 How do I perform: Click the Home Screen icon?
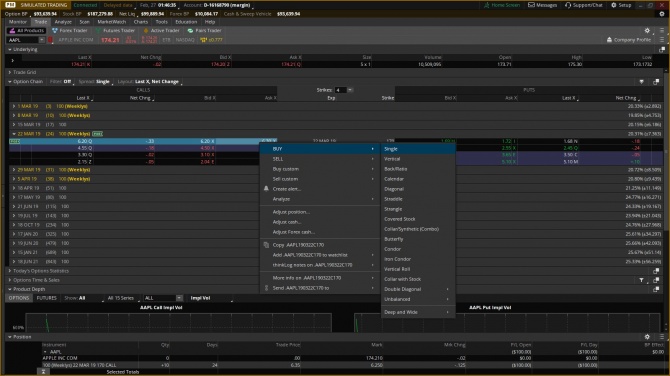pyautogui.click(x=486, y=5)
